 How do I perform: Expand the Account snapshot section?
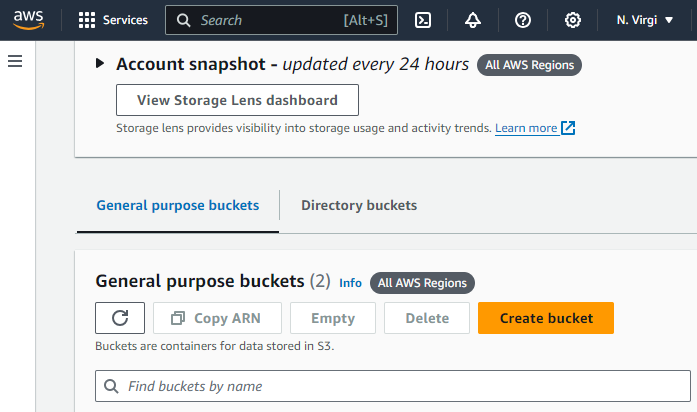coord(100,64)
